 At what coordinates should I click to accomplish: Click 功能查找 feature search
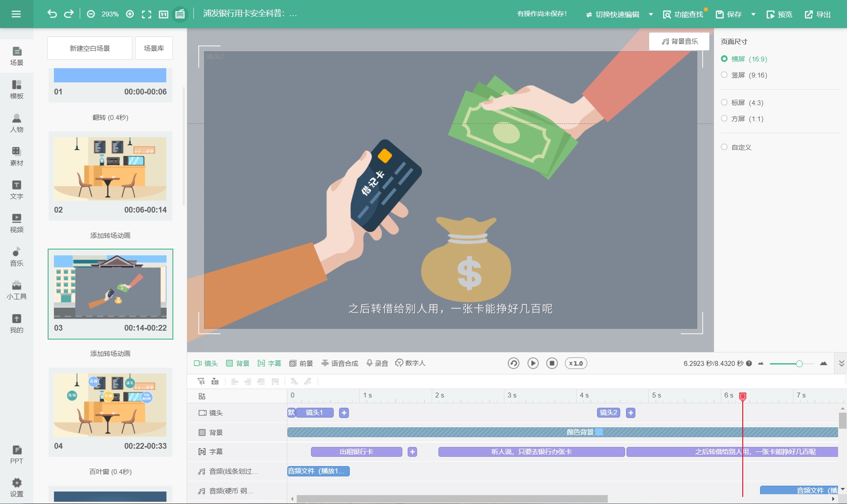click(x=683, y=14)
